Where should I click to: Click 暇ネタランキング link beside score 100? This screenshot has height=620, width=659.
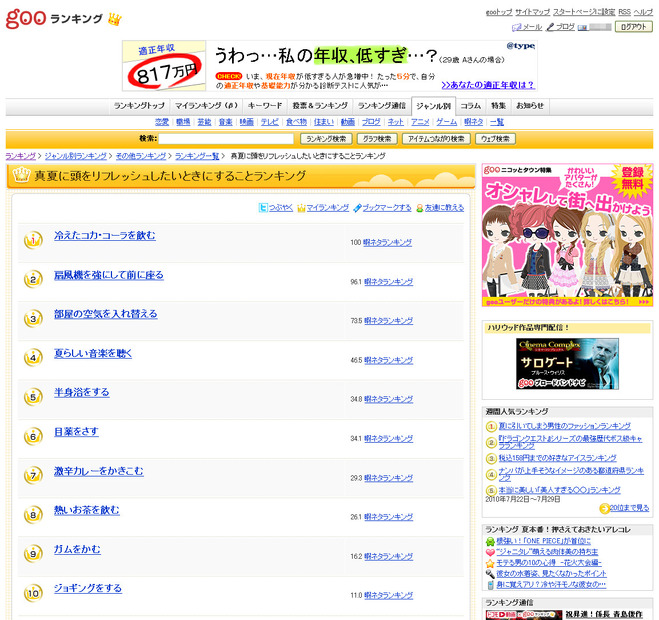(x=387, y=243)
